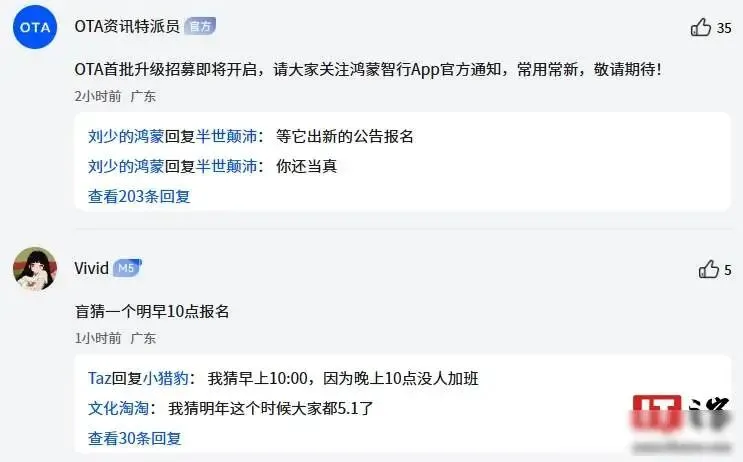Open first 刘少的鸿蒙 user link
The image size is (743, 462).
pos(126,136)
